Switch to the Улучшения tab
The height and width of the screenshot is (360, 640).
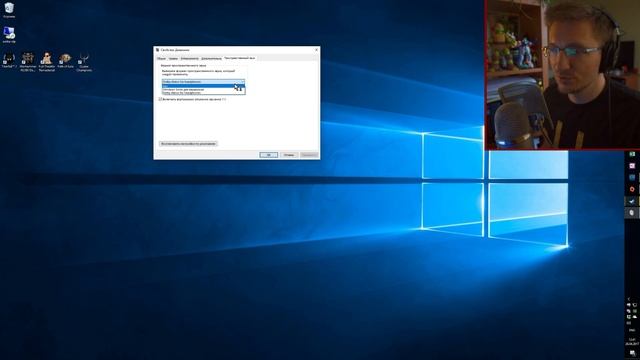tap(189, 58)
